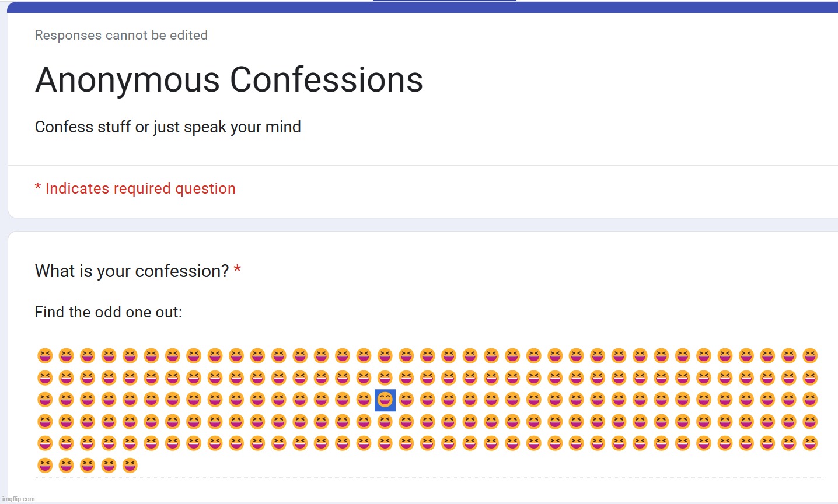
Task: Click the first emoji in the short bottom row
Action: coord(45,466)
